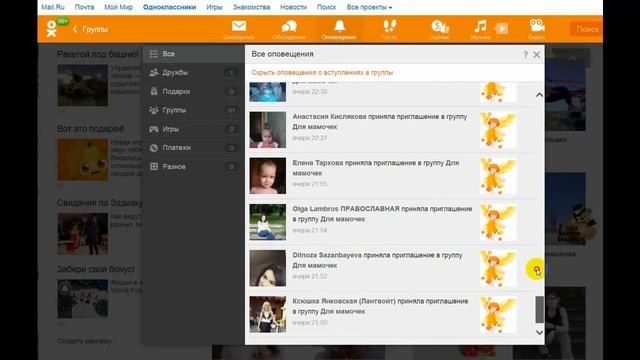Screen dimensions: 640x360
Task: Click the orange Поиск button
Action: [586, 29]
